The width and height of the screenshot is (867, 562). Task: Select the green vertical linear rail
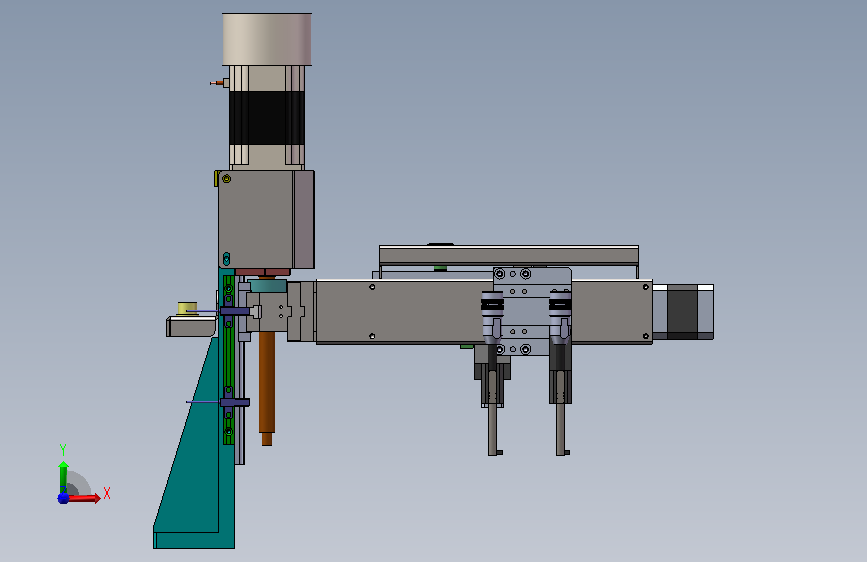[x=228, y=360]
